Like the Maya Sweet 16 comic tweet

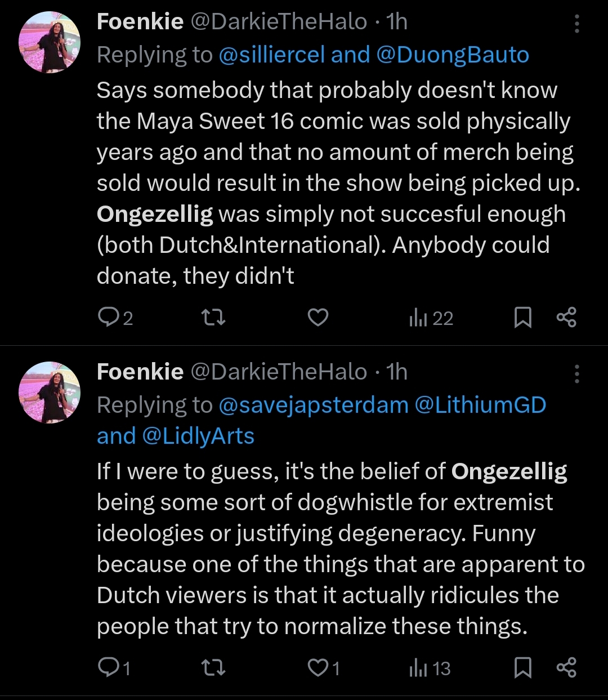coord(318,318)
